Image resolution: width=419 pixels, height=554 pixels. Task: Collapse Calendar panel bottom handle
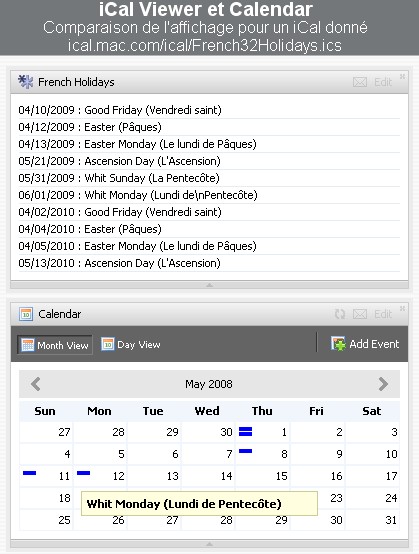[x=210, y=544]
